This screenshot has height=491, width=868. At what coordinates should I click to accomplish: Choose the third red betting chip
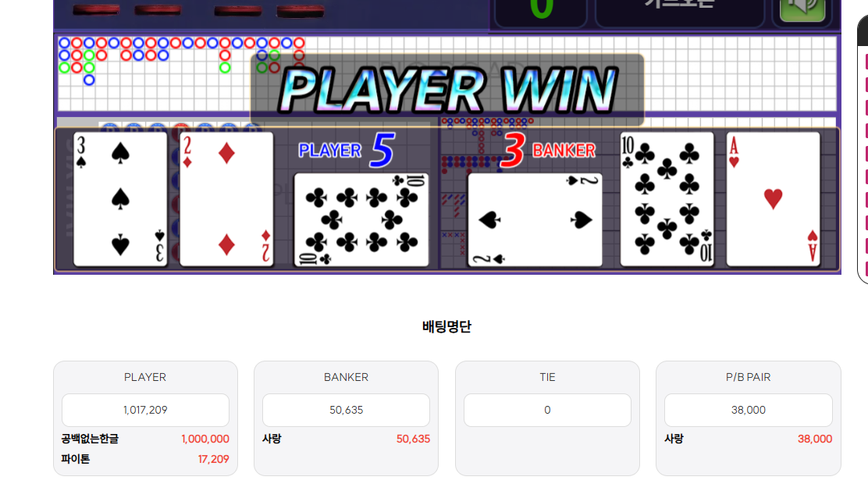238,10
